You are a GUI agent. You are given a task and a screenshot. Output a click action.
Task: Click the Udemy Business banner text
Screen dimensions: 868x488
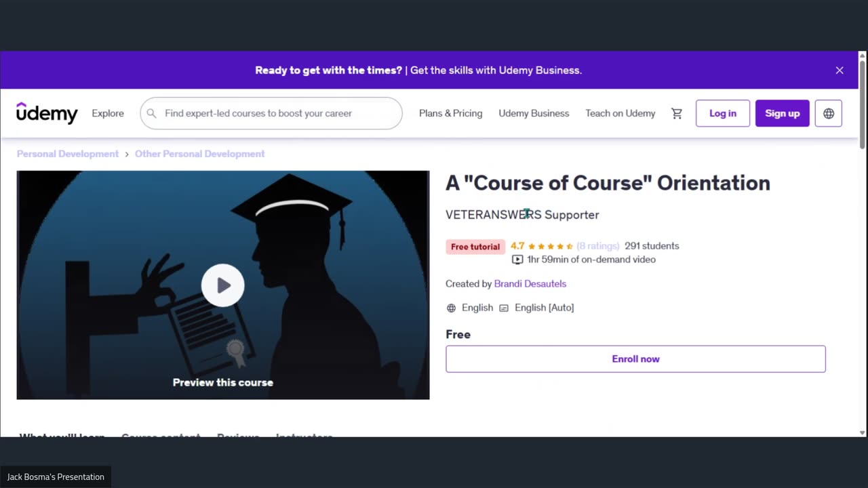coord(418,70)
